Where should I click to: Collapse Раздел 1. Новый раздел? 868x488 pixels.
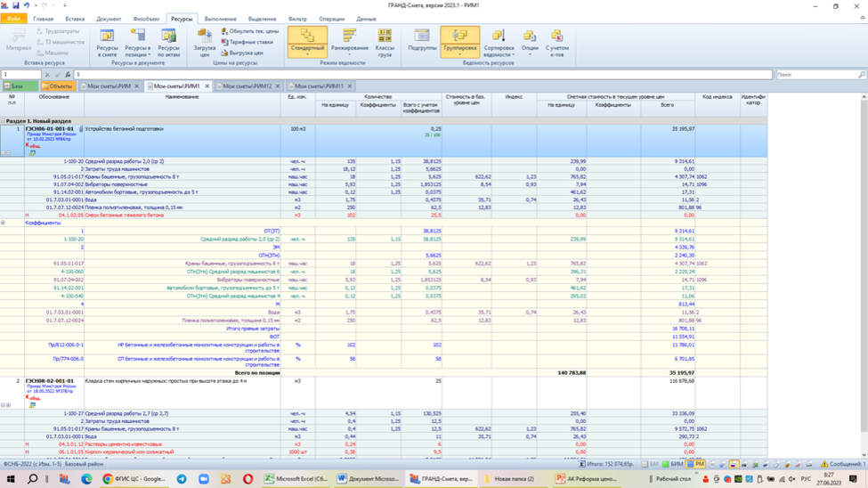(x=3, y=121)
